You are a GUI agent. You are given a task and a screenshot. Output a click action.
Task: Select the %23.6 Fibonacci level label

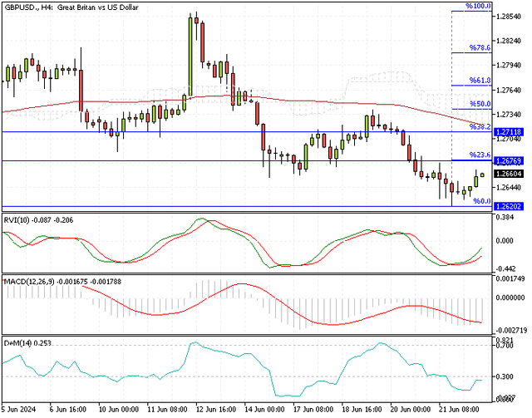(480, 155)
